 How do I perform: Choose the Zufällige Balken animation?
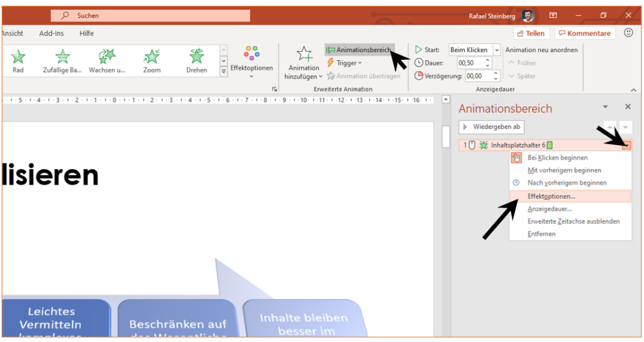[62, 61]
